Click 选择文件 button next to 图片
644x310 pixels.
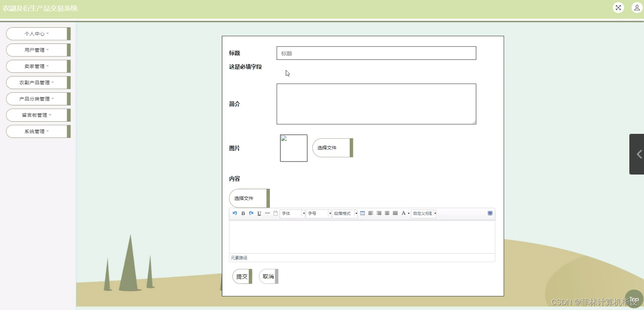pos(333,148)
